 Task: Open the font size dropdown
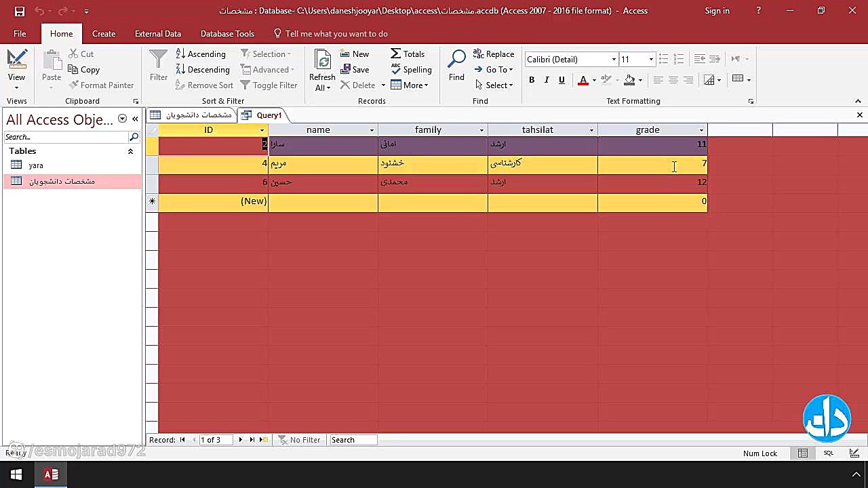[x=651, y=60]
